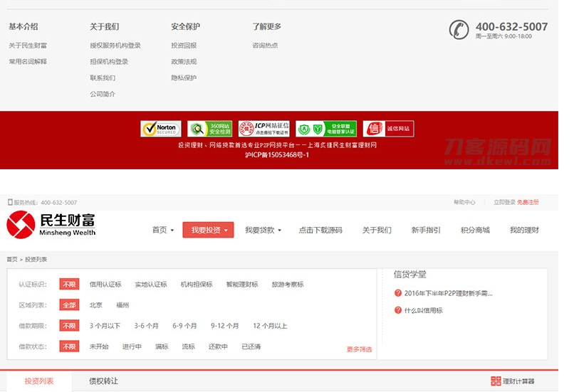Click 首页 in the breadcrumb

tap(12, 259)
